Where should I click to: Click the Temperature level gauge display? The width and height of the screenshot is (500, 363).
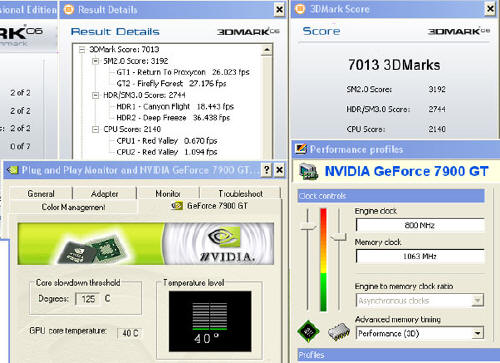[210, 321]
